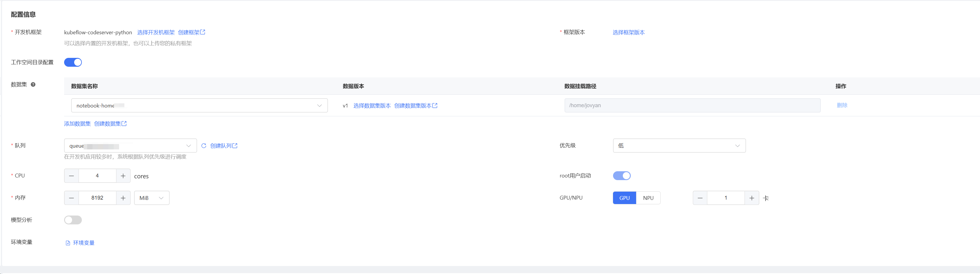Toggle the 工作空间目录配置 switch off

click(x=73, y=62)
